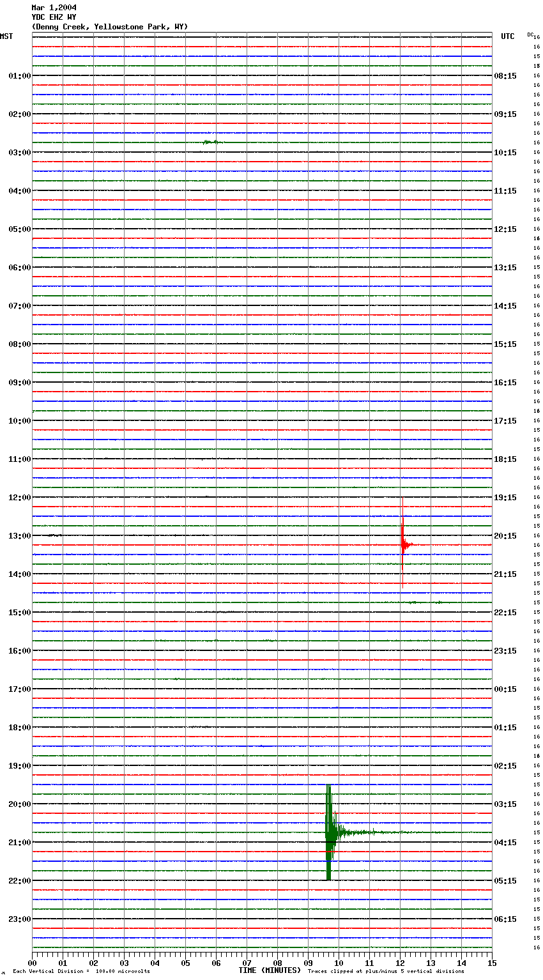Click the UTC axis header
The height and width of the screenshot is (980, 543).
coord(508,36)
